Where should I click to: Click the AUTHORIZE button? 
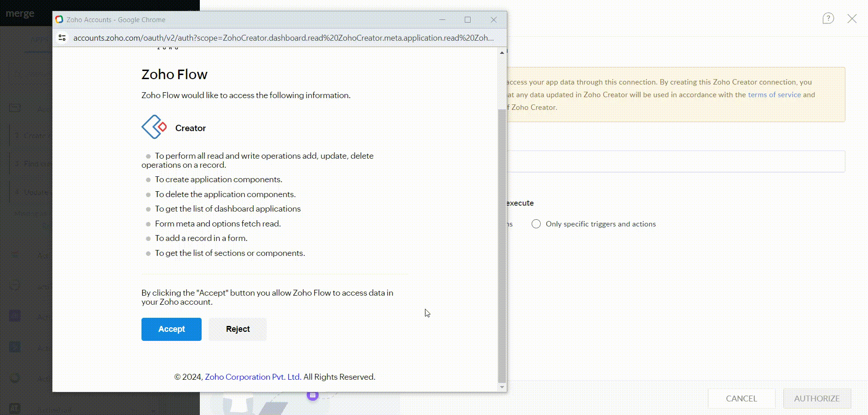tap(816, 398)
